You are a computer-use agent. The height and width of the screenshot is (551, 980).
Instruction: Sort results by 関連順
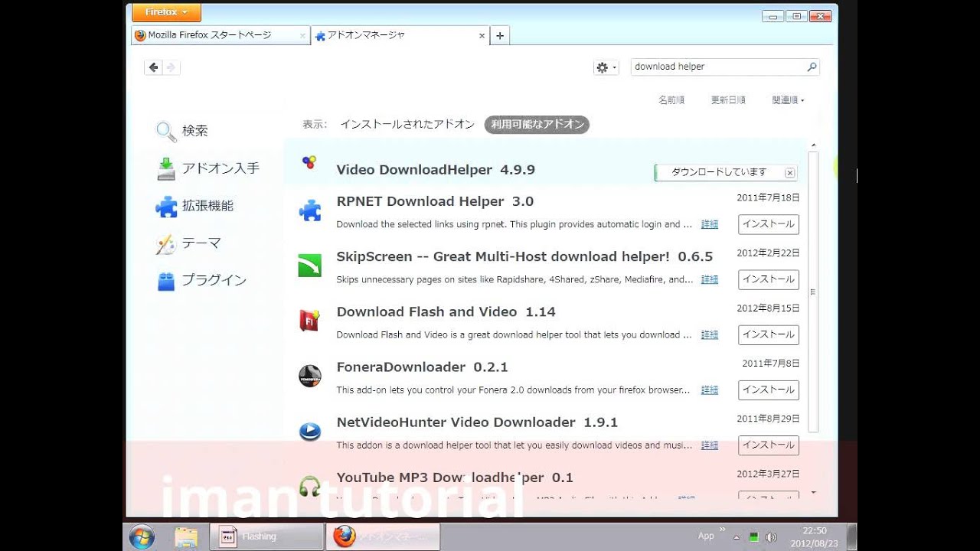click(788, 100)
